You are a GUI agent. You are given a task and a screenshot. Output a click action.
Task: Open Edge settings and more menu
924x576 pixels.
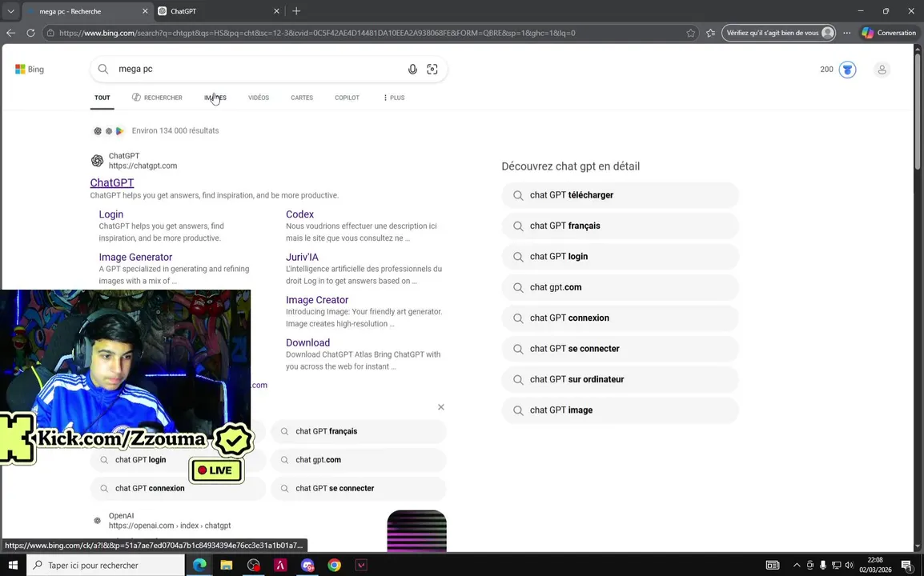tap(847, 33)
